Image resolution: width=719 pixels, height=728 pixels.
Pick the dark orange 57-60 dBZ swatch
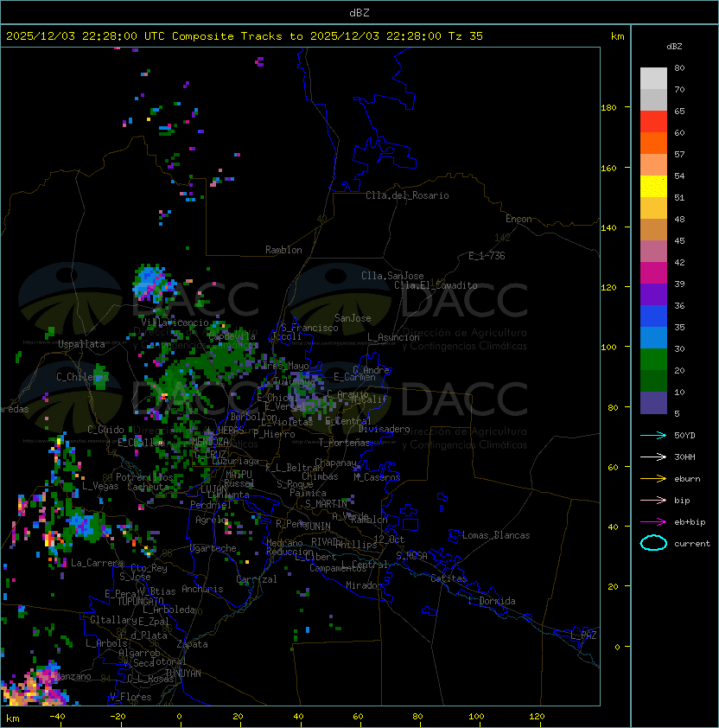(653, 143)
